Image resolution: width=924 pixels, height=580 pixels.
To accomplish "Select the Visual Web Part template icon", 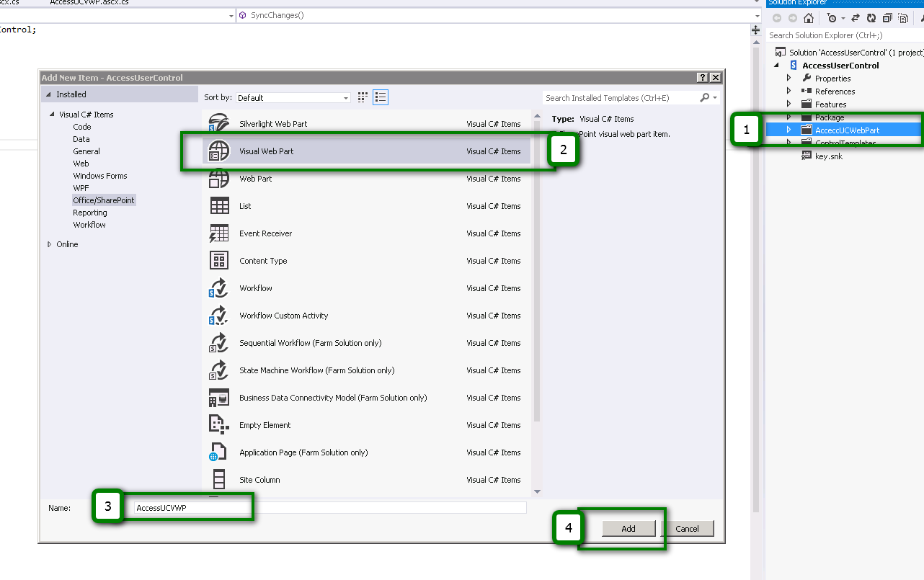I will 218,151.
